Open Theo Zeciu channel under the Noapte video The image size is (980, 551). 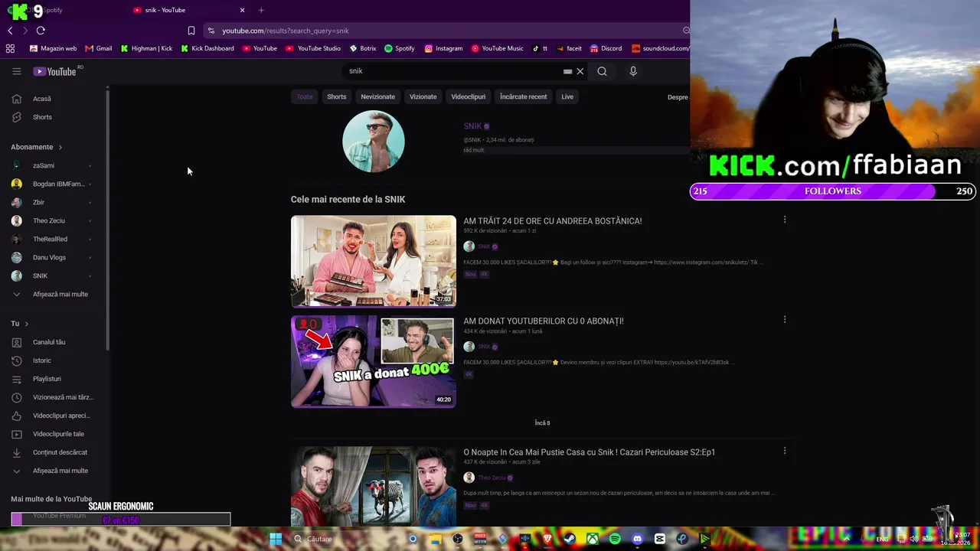point(492,478)
